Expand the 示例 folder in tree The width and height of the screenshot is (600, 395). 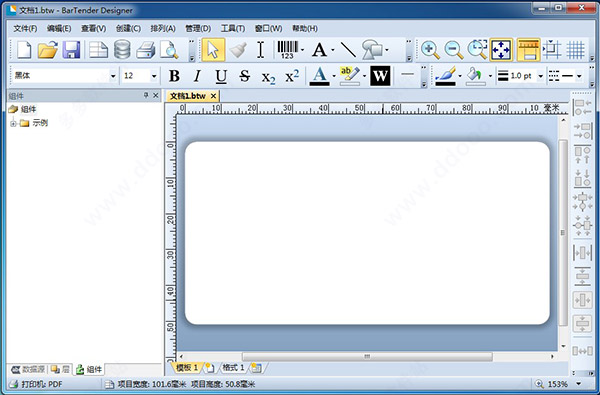13,123
